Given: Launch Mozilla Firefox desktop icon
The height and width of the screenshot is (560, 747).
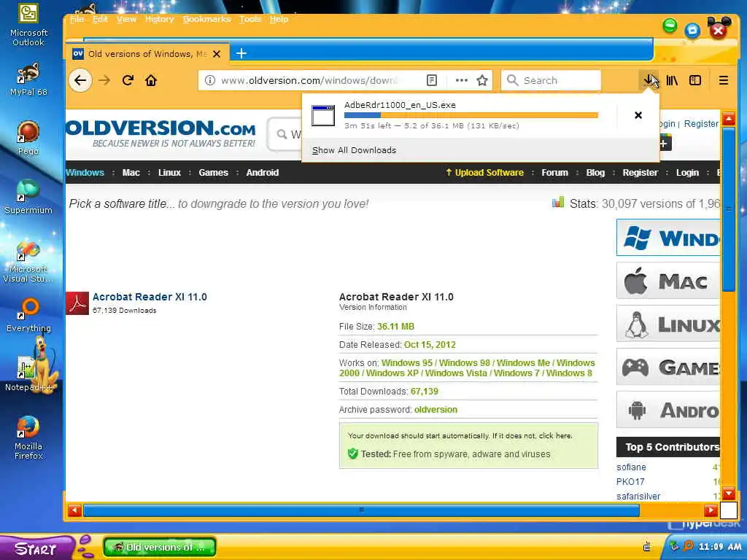Looking at the screenshot, I should point(28,438).
